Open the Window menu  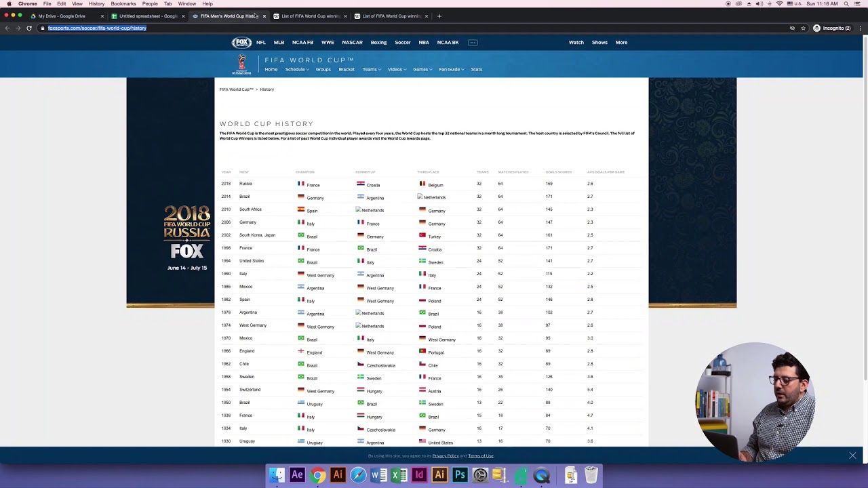(x=187, y=3)
